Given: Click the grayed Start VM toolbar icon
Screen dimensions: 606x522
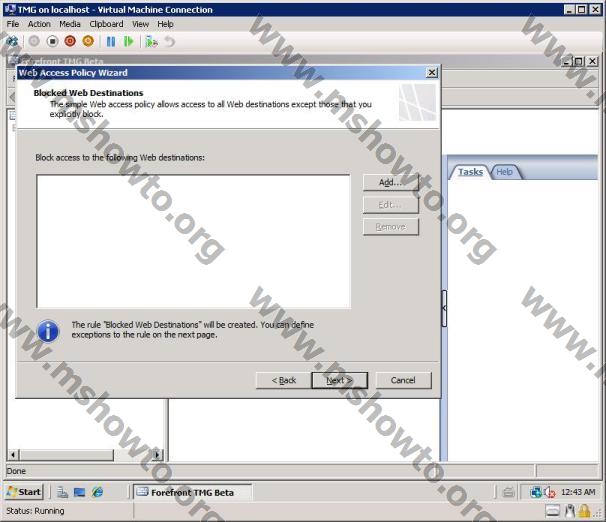Looking at the screenshot, I should coord(34,41).
